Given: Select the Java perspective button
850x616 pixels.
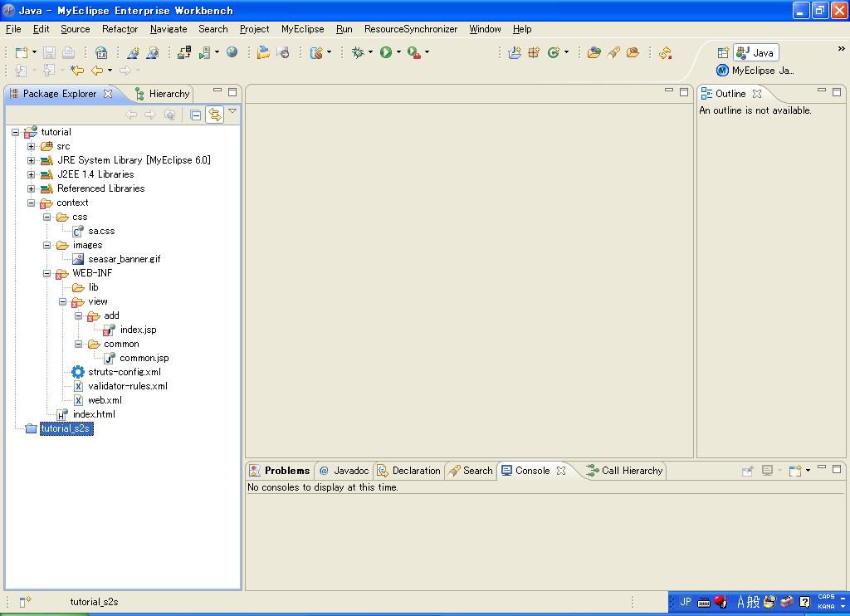Looking at the screenshot, I should tap(755, 52).
